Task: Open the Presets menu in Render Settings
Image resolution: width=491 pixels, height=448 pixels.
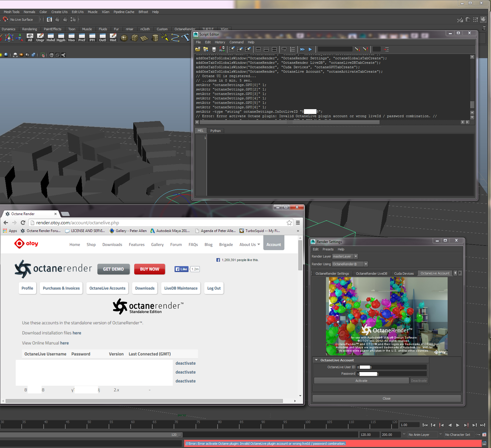Action: point(328,249)
